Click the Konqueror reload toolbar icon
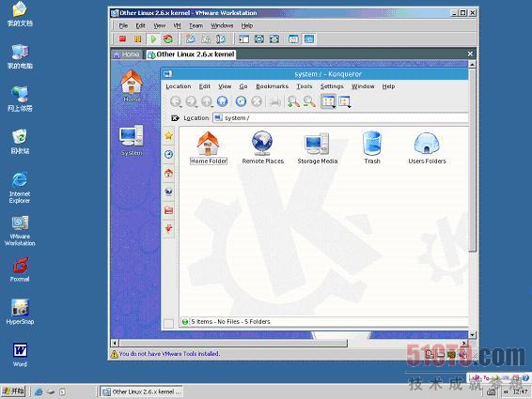 (241, 101)
